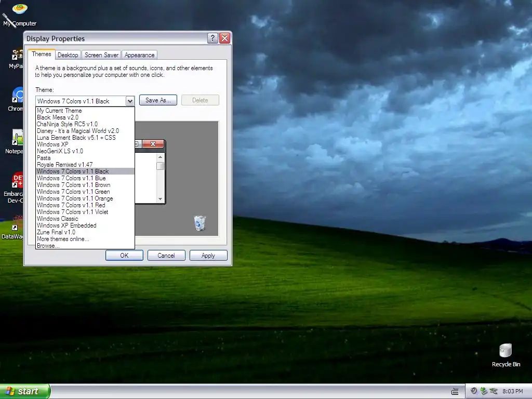Click the OK button
Image resolution: width=532 pixels, height=399 pixels.
(x=124, y=256)
